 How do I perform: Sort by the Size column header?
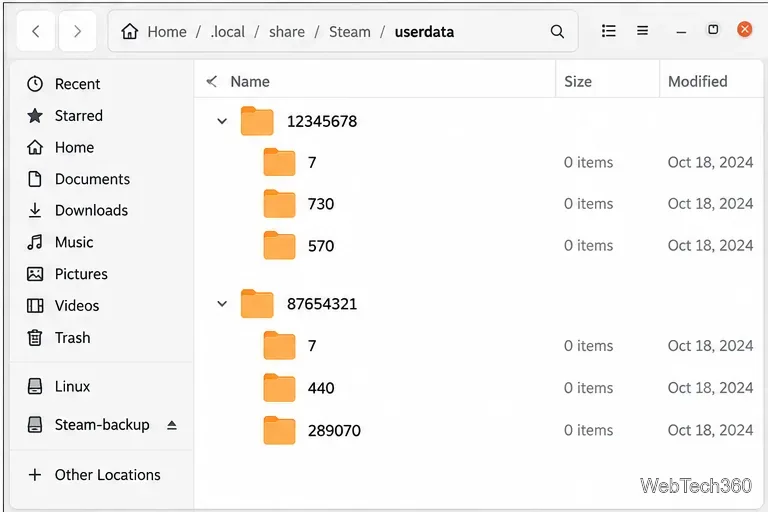pyautogui.click(x=578, y=81)
